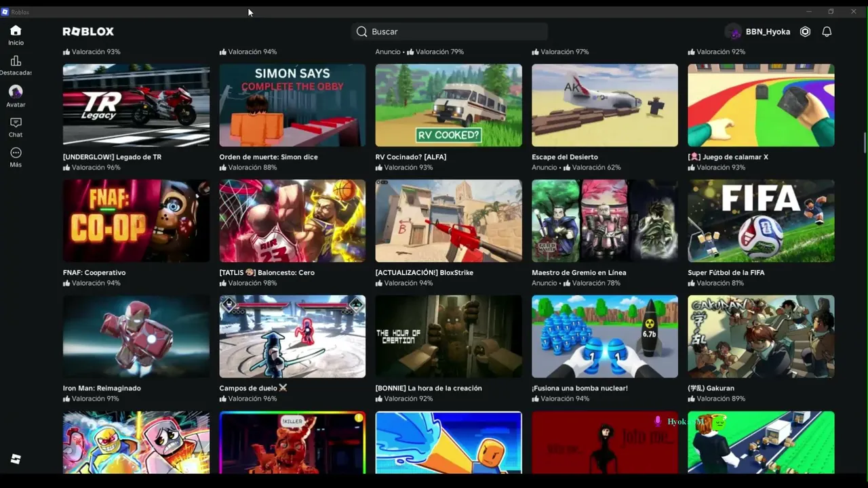Click the ROBLOX logo in header

[x=88, y=32]
